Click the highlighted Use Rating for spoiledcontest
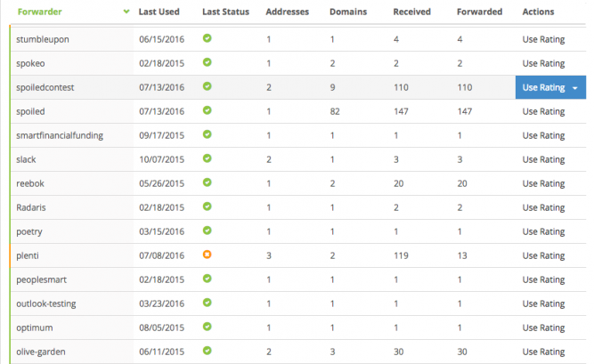 pyautogui.click(x=550, y=87)
